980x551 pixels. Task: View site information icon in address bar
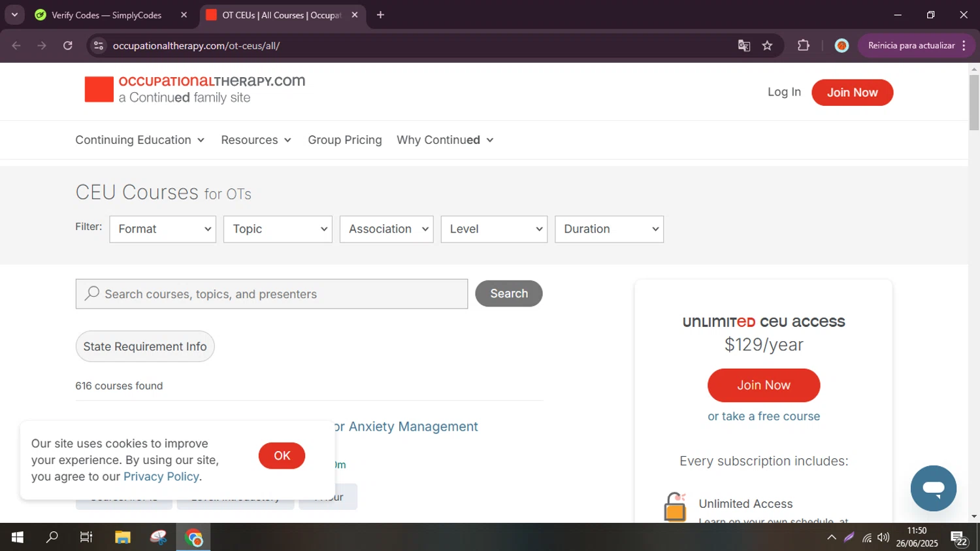point(99,46)
